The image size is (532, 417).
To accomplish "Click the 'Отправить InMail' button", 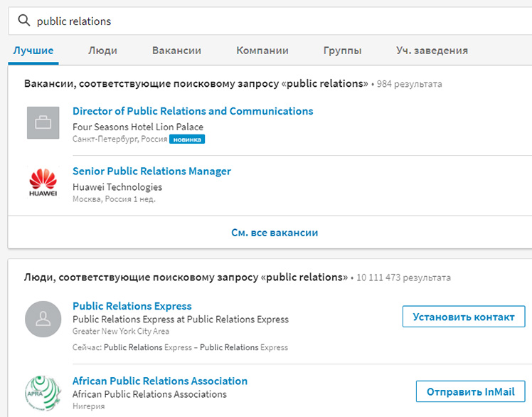I will point(470,391).
